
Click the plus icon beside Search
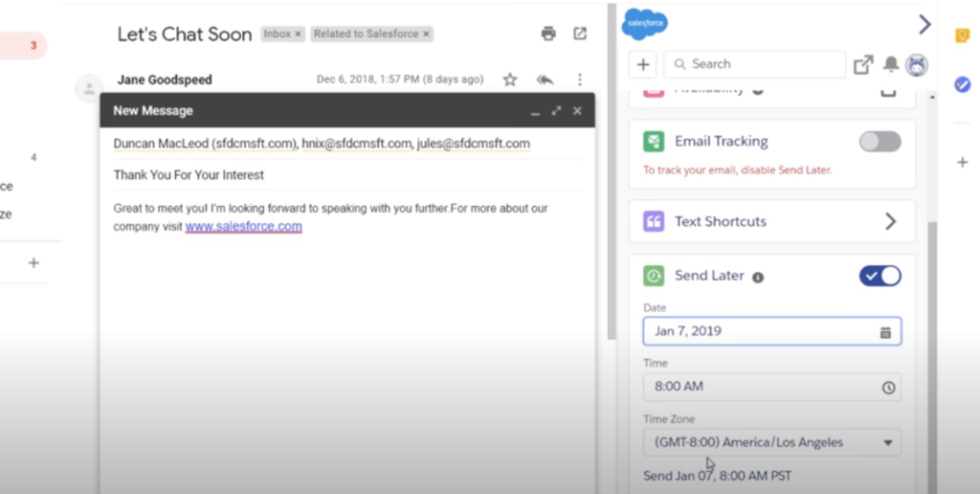643,64
